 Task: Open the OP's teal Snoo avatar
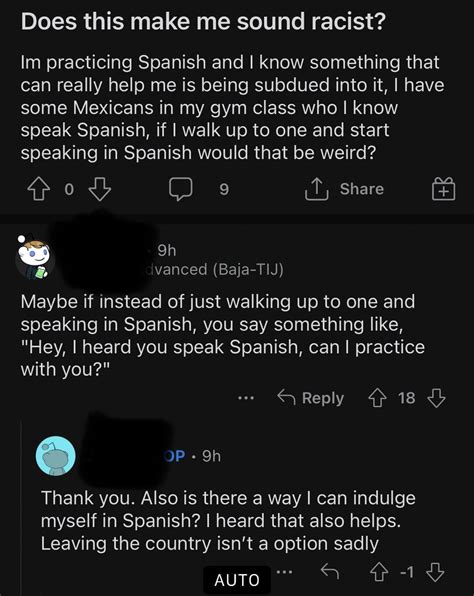55,456
